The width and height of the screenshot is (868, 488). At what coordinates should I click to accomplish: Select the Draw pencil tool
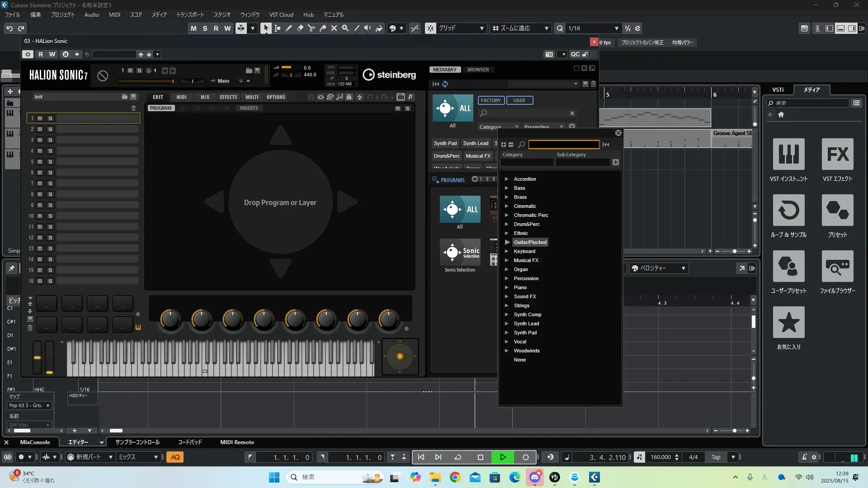[288, 28]
